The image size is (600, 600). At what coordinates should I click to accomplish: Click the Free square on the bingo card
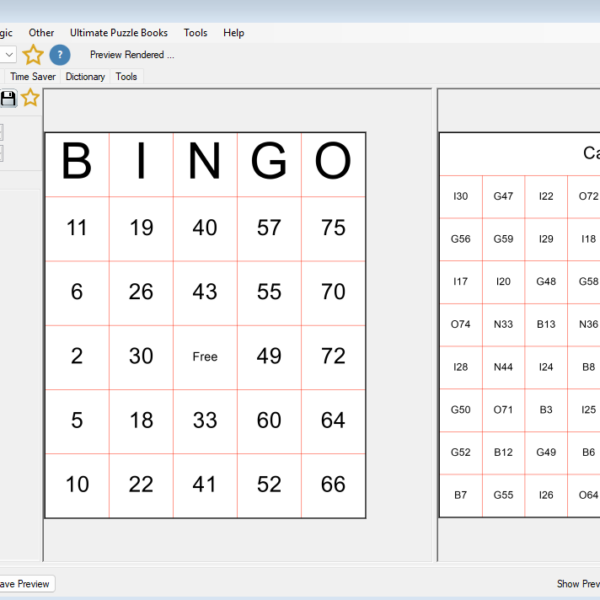pos(205,357)
